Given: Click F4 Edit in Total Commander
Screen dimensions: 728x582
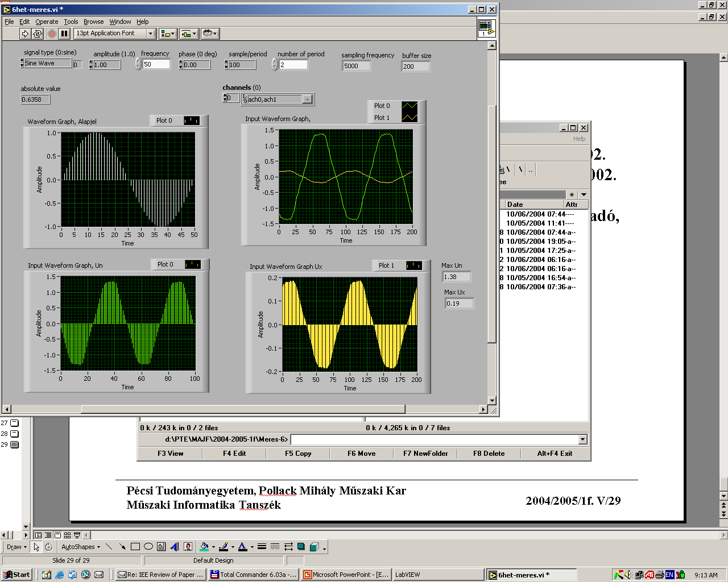Looking at the screenshot, I should pos(234,454).
